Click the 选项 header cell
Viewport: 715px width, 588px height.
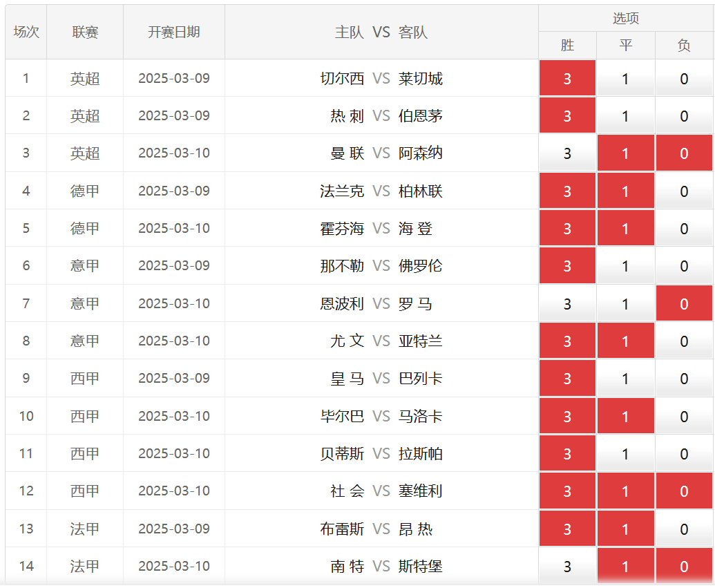(626, 18)
